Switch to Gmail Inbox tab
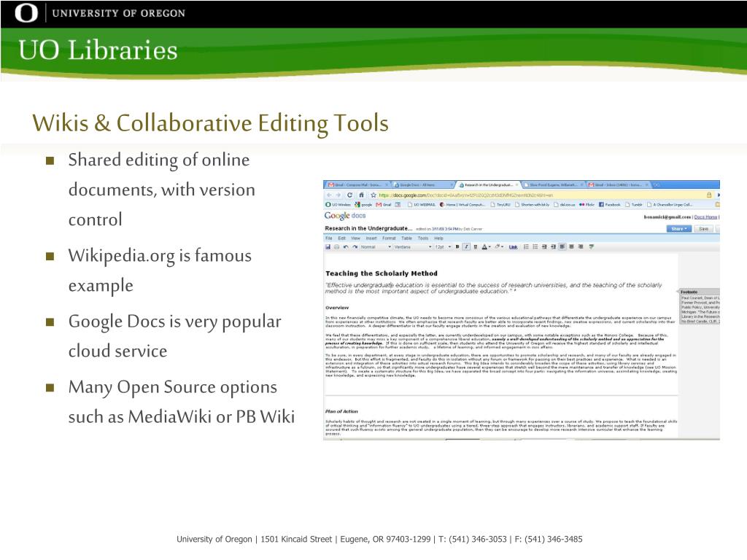This screenshot has width=747, height=560. click(x=618, y=184)
